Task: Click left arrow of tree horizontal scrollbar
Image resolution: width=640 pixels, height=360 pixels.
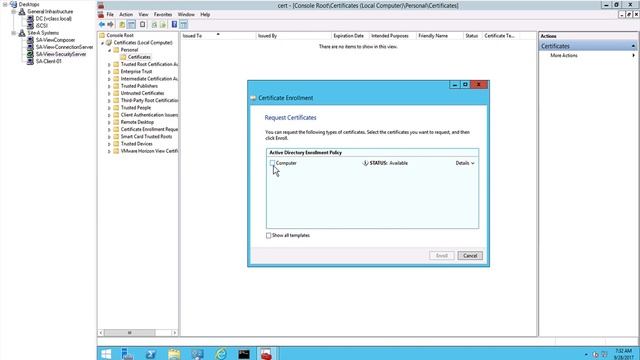Action: (x=101, y=333)
